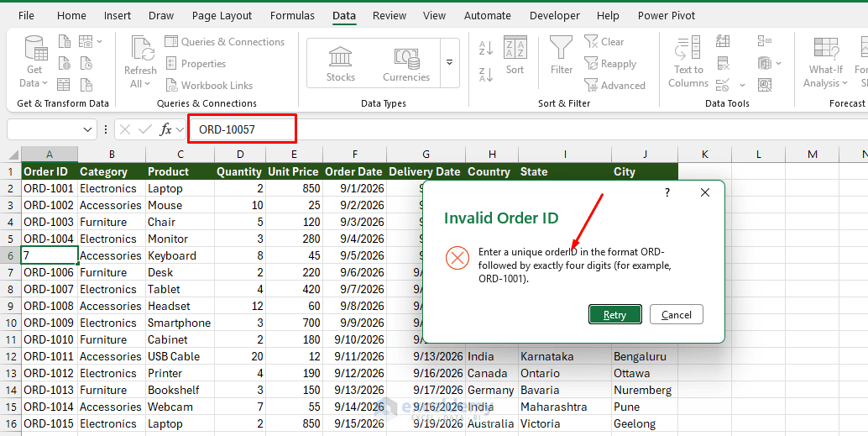Select the Stocks data type
The height and width of the screenshot is (436, 868).
pyautogui.click(x=341, y=64)
